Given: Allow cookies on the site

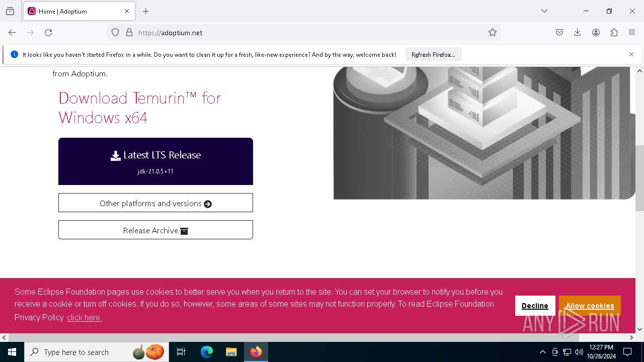Looking at the screenshot, I should pyautogui.click(x=590, y=306).
